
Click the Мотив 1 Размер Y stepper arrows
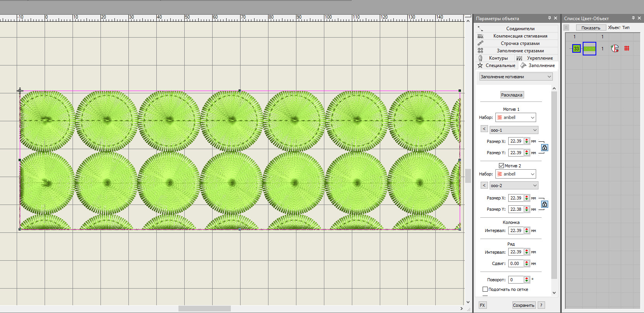point(527,153)
